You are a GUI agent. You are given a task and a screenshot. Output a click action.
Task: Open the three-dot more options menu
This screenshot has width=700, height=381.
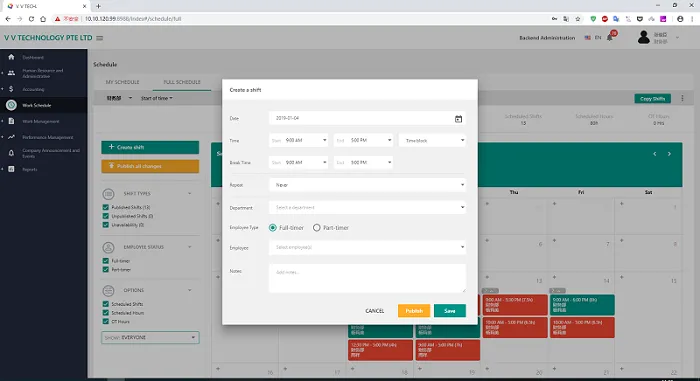point(682,98)
